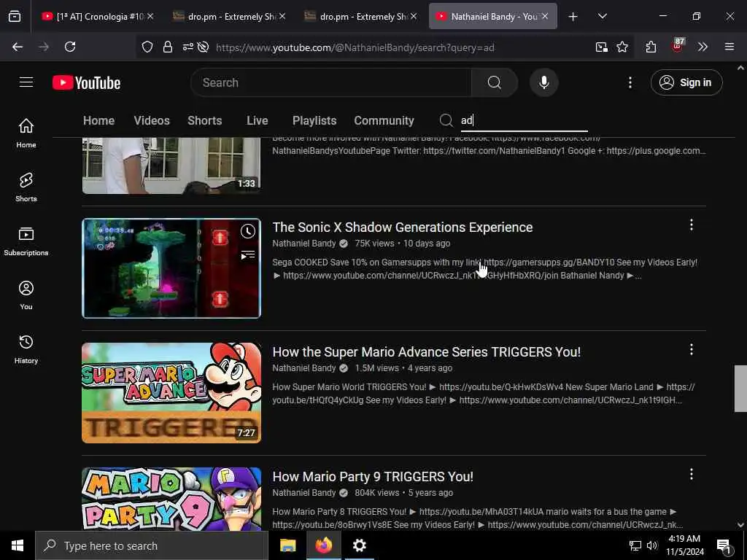
Task: Open How the Super Mario Advance Series TRIGGERS You
Action: coord(426,352)
